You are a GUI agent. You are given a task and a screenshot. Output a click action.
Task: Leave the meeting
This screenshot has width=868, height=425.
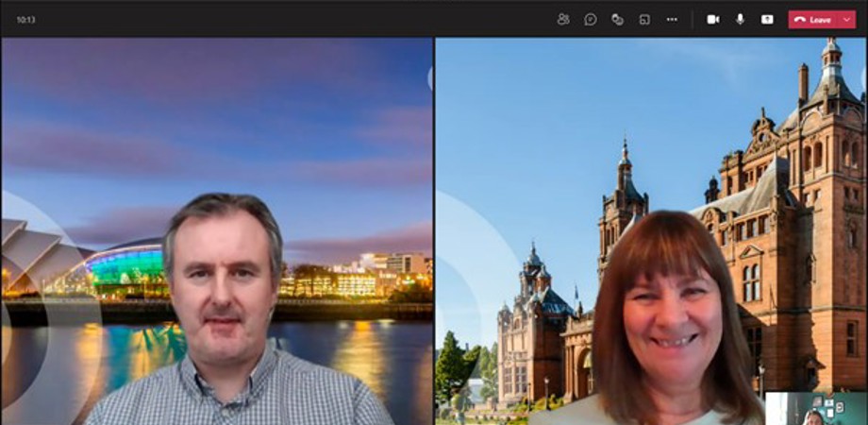[813, 20]
